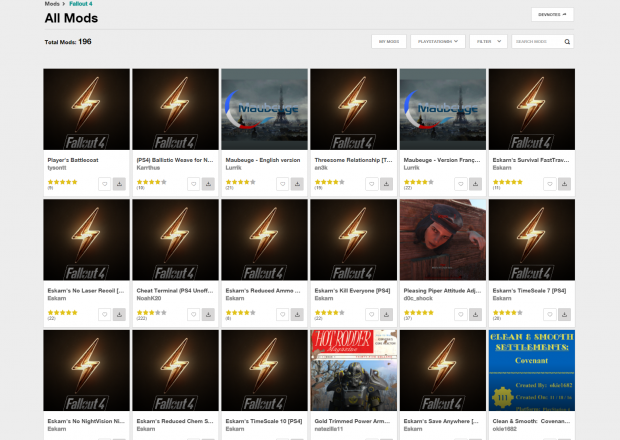Download Eskarn's Survival FastTravel mod
The width and height of the screenshot is (620, 440).
pyautogui.click(x=564, y=184)
